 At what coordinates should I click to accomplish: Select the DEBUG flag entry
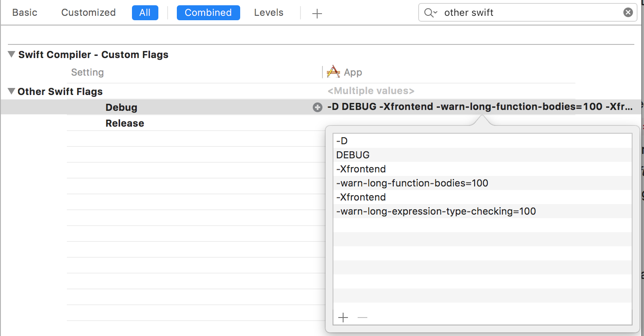pyautogui.click(x=353, y=155)
